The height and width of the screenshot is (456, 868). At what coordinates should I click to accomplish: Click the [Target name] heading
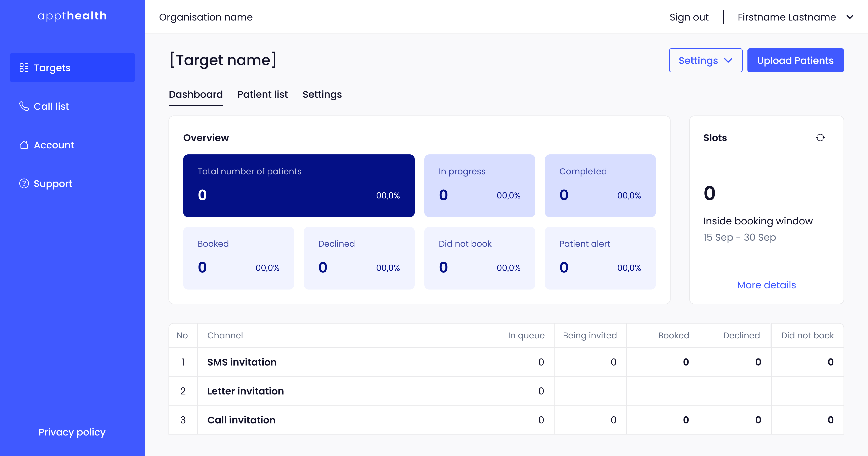coord(223,60)
